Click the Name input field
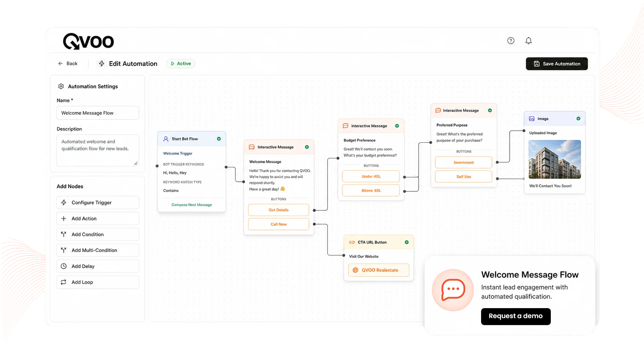The image size is (644, 362). pos(97,113)
